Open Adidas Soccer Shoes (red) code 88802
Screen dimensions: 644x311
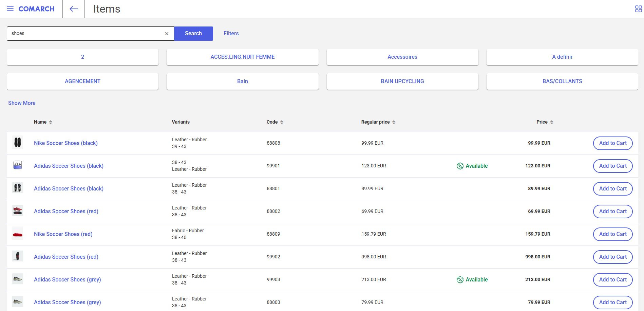(66, 211)
